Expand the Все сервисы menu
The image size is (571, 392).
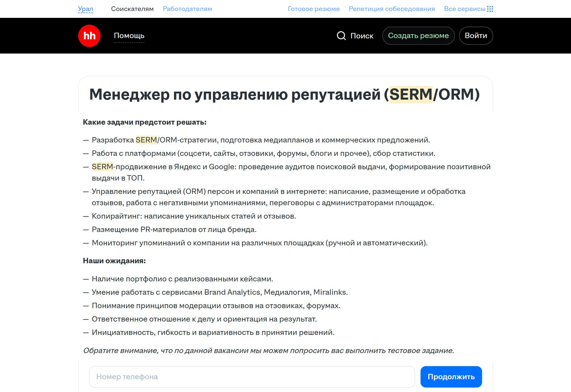[x=464, y=9]
